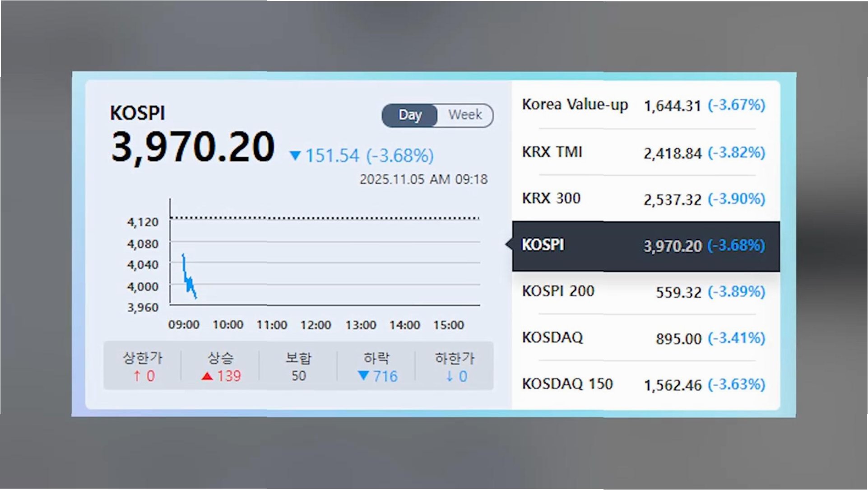868x490 pixels.
Task: Click the red upper-limit arrow icon
Action: [137, 376]
